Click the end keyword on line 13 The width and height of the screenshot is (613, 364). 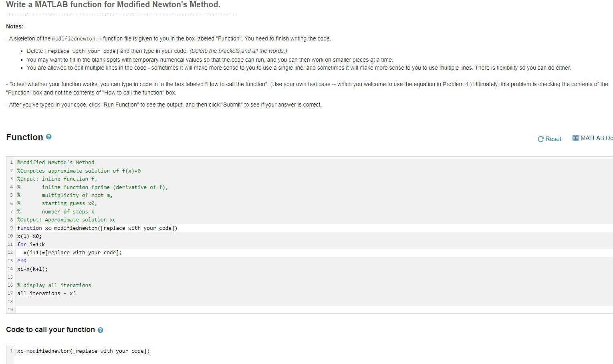(22, 260)
